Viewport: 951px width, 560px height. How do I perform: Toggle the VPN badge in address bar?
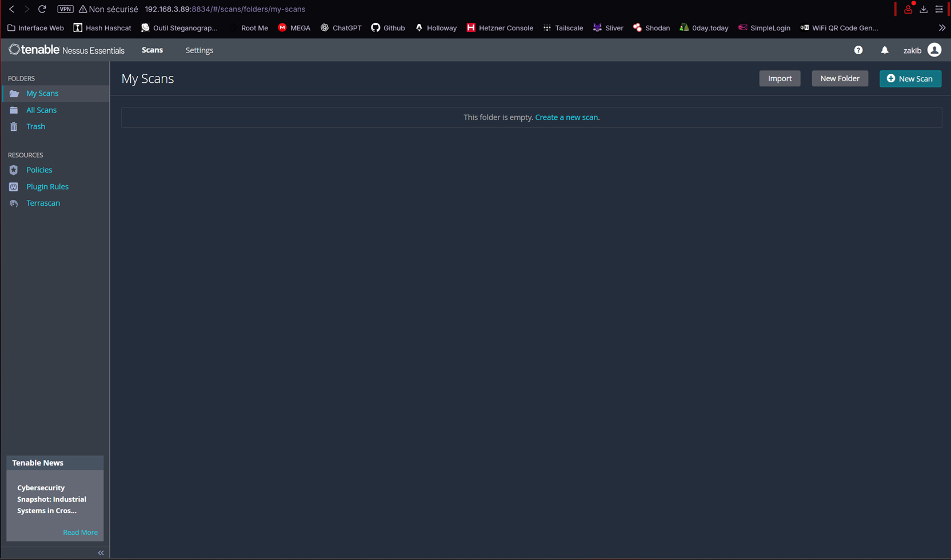[65, 9]
